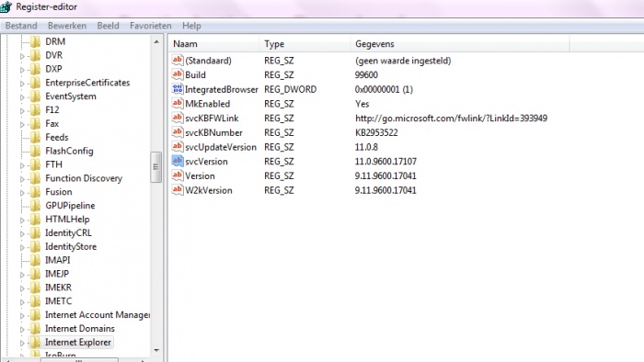Click the data value 11.0.8

tap(366, 147)
